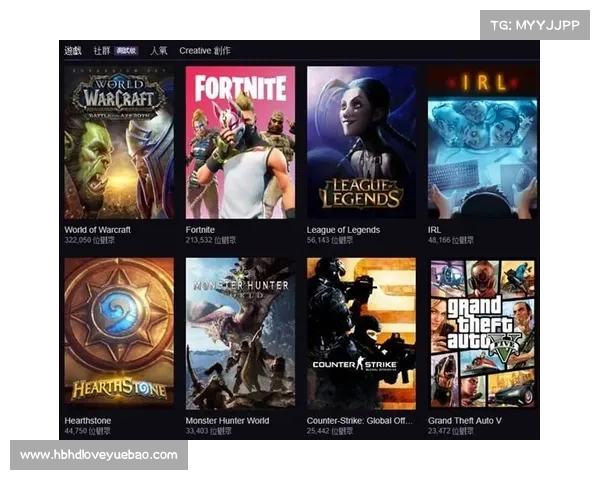Open the League of Legends title link
This screenshot has height=480, width=600.
pos(343,230)
